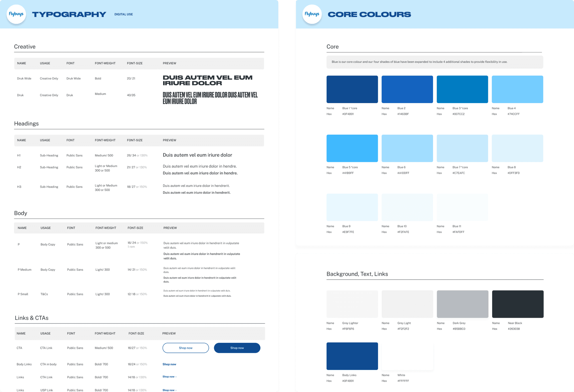574x392 pixels.
Task: Click the bold Shop now body link
Action: click(169, 364)
